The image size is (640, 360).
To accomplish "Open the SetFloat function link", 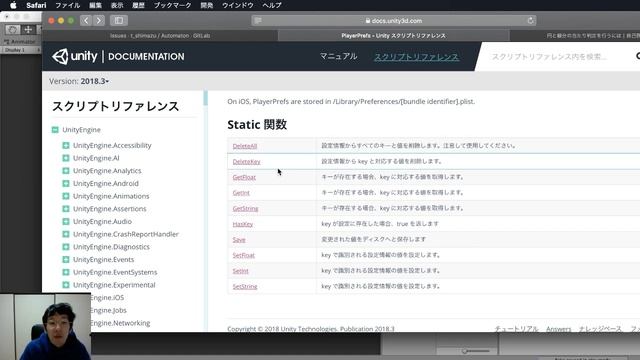I will [x=243, y=255].
